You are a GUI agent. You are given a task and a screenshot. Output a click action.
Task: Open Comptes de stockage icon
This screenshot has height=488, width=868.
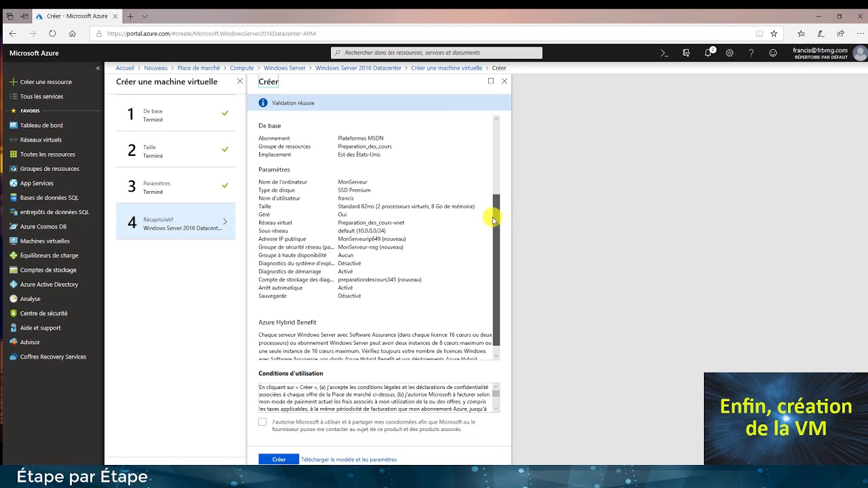(13, 270)
